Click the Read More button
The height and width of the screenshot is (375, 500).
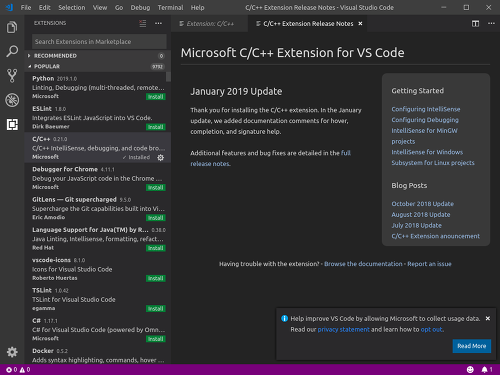(x=471, y=346)
